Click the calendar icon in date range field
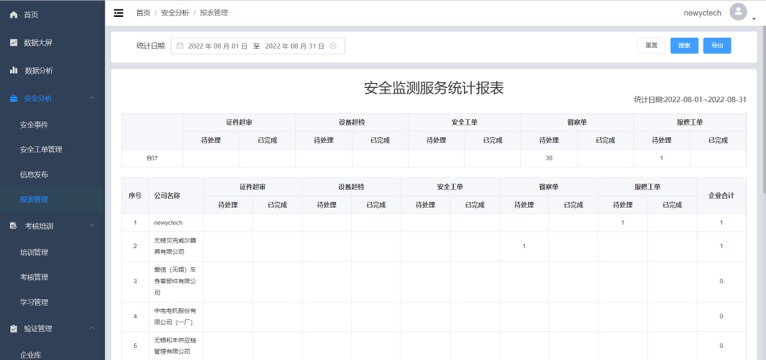 pos(179,46)
